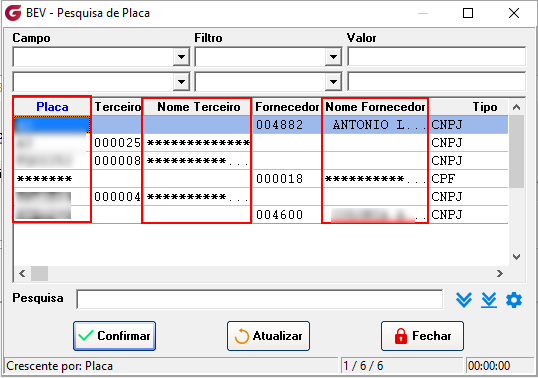
Task: Click the double arrow with underline search-all icon
Action: point(489,300)
